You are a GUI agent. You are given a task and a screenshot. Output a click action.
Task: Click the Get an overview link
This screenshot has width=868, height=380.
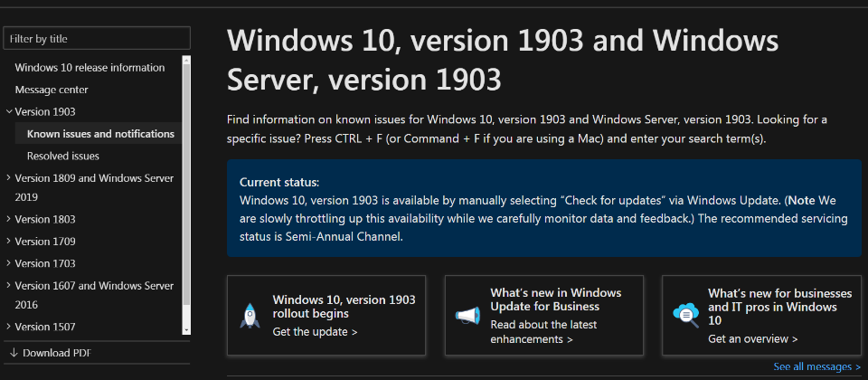click(753, 338)
